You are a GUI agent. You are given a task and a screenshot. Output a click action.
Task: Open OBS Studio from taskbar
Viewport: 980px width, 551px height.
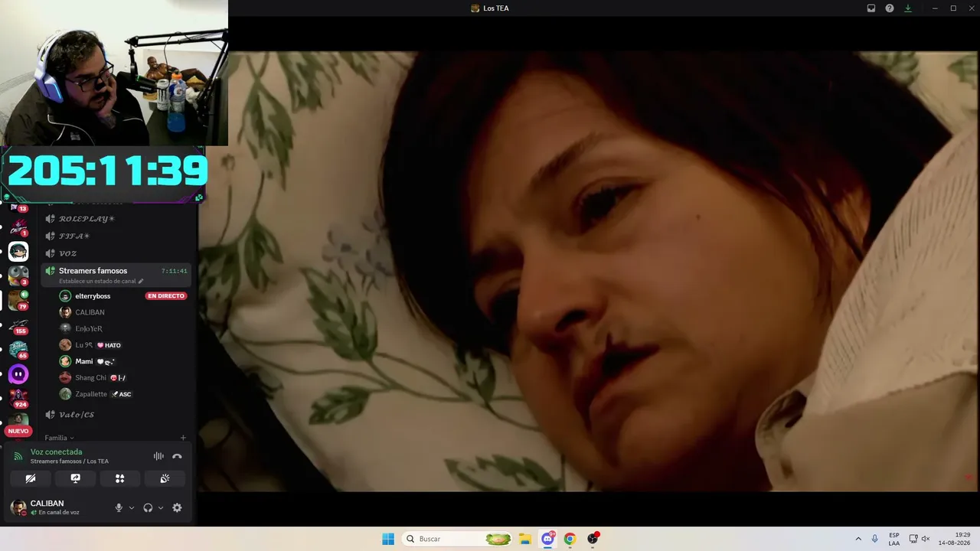pos(592,539)
